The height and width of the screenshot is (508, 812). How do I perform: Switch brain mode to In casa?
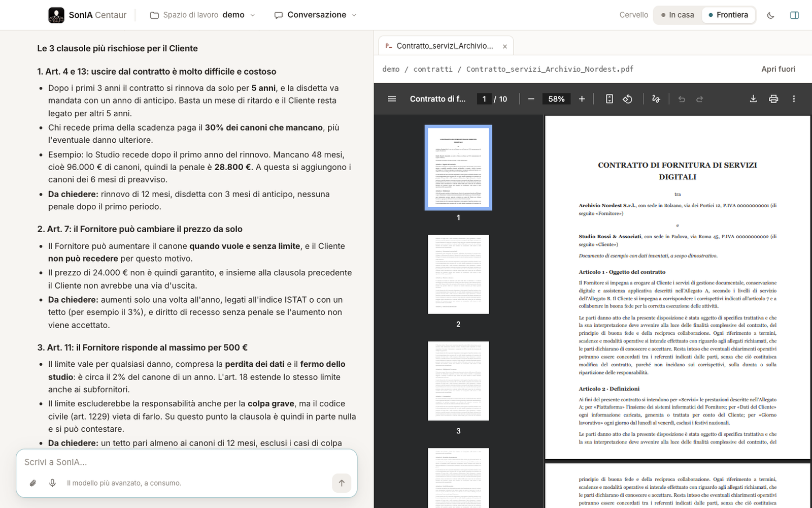click(678, 15)
